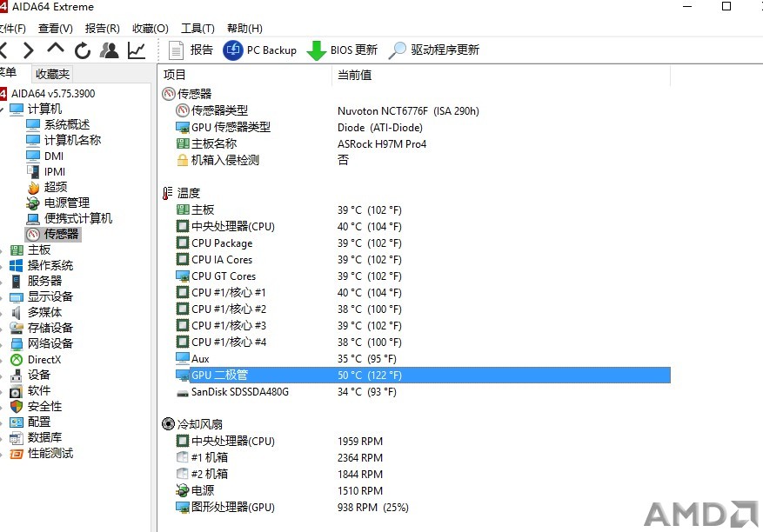This screenshot has width=763, height=532.
Task: Select 软件 tree category
Action: click(30, 390)
